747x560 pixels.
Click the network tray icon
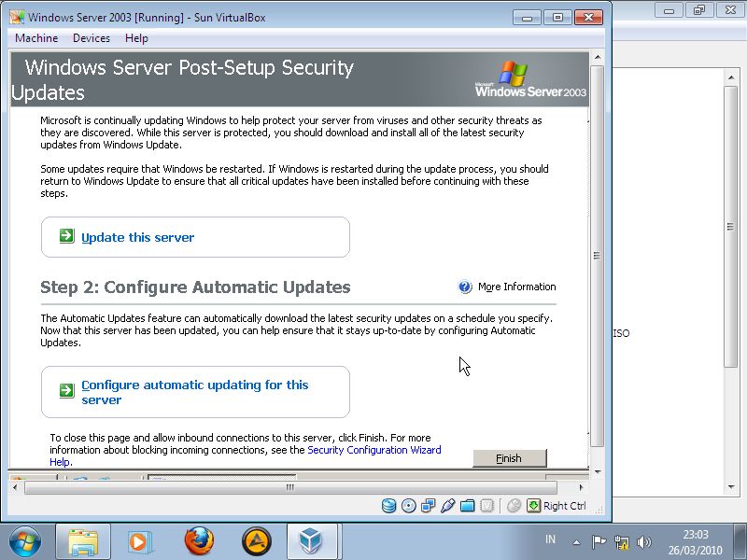(x=621, y=542)
